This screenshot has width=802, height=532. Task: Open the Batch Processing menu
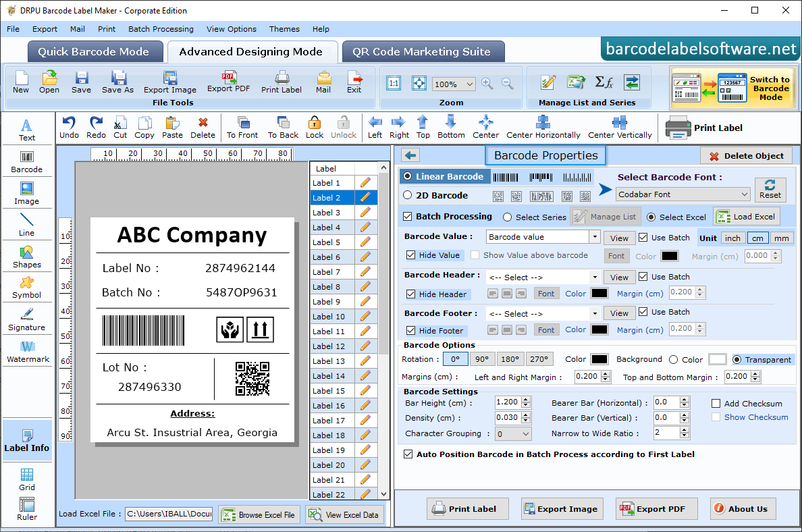161,29
